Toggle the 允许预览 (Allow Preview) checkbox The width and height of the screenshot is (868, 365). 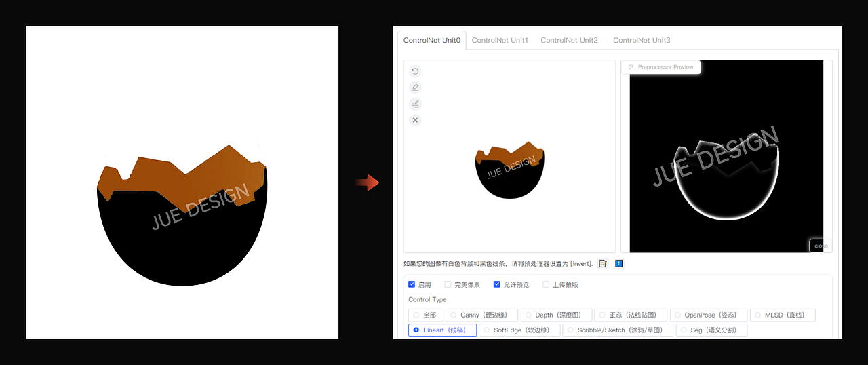tap(496, 284)
